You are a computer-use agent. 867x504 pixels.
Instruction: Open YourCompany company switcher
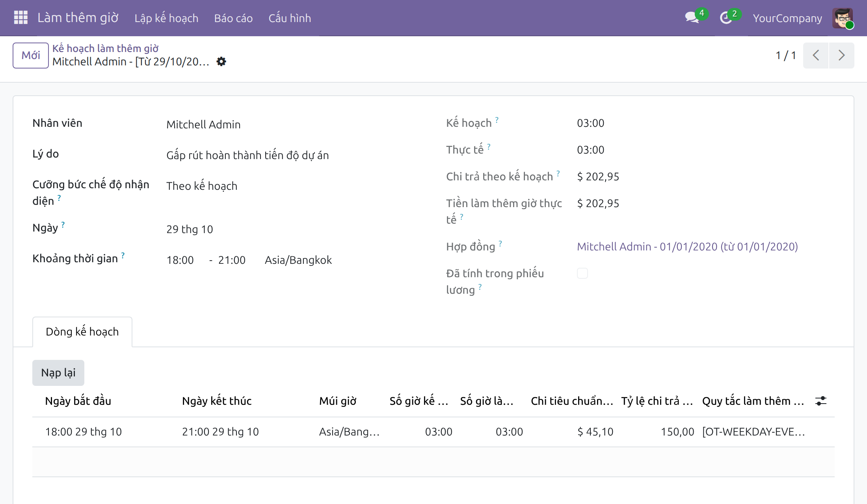[787, 18]
